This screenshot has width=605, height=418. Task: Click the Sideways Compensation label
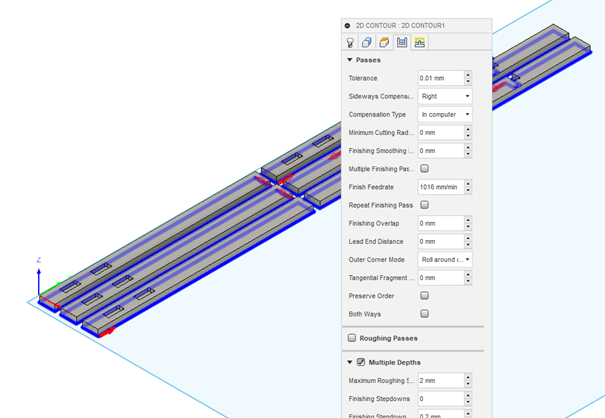point(381,96)
